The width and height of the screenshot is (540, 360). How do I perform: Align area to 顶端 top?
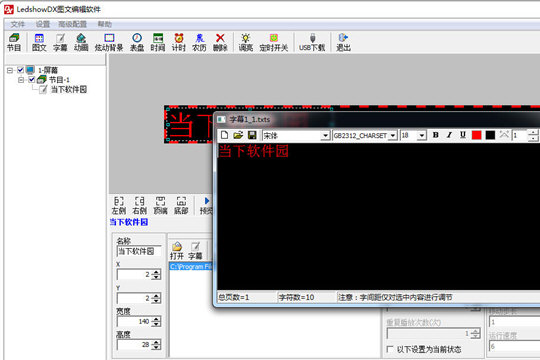click(160, 206)
